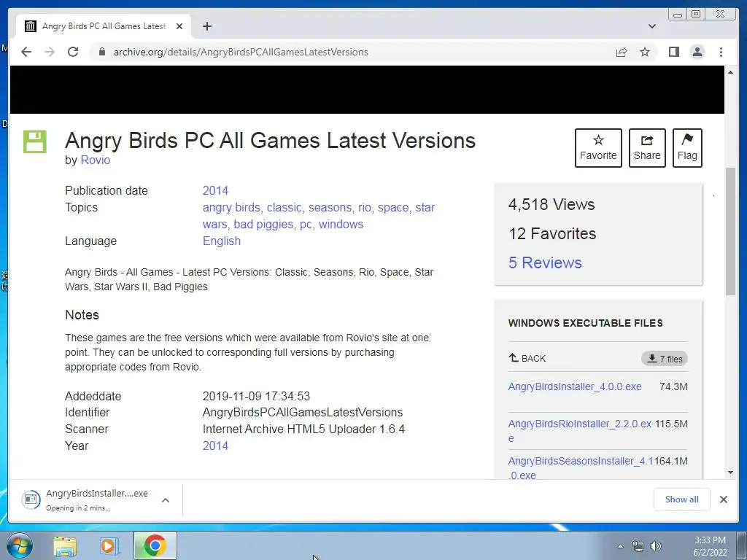Screen dimensions: 747x560
Task: Open the Chrome side panel icon
Action: [673, 52]
